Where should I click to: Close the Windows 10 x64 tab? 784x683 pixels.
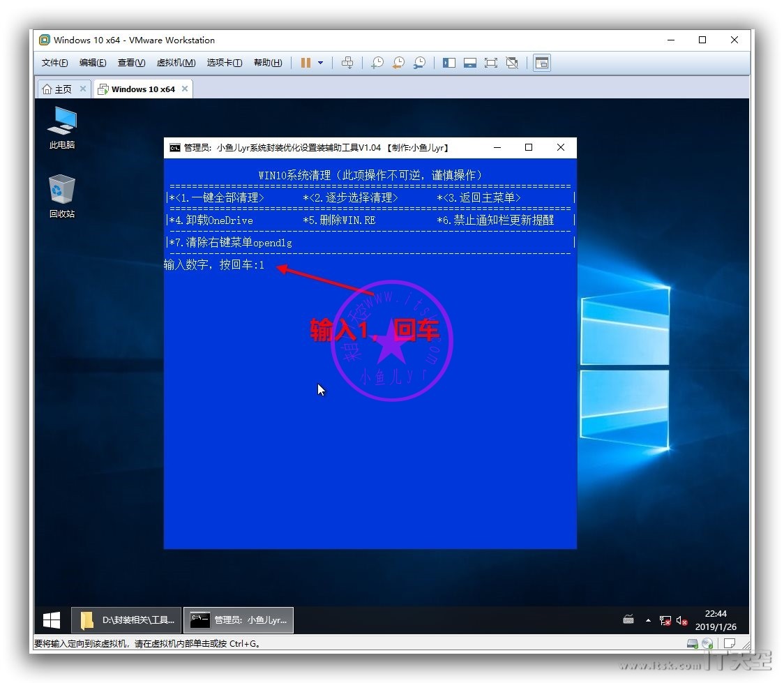185,89
